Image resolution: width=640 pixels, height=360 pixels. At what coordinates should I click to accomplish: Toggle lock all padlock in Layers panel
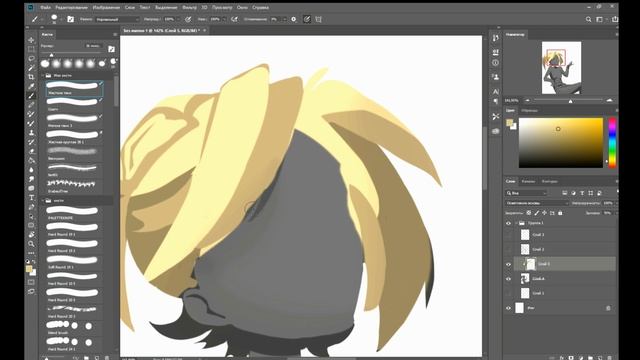(560, 213)
